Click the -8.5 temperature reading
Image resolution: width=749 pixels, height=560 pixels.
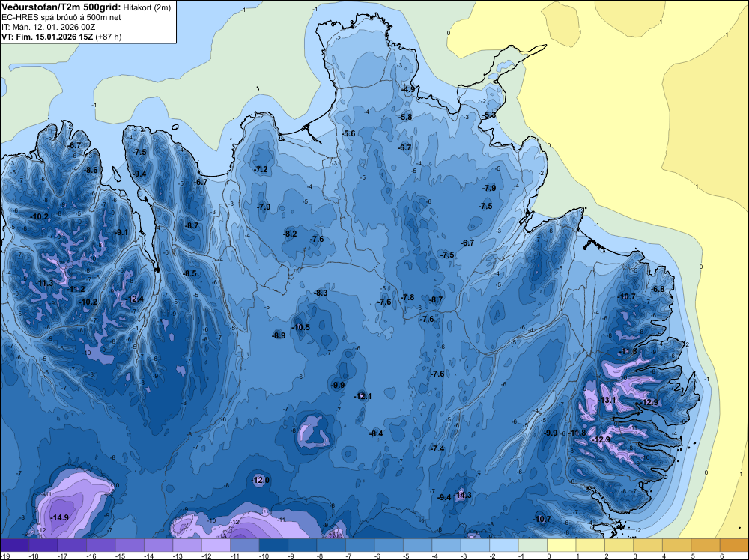pyautogui.click(x=189, y=273)
